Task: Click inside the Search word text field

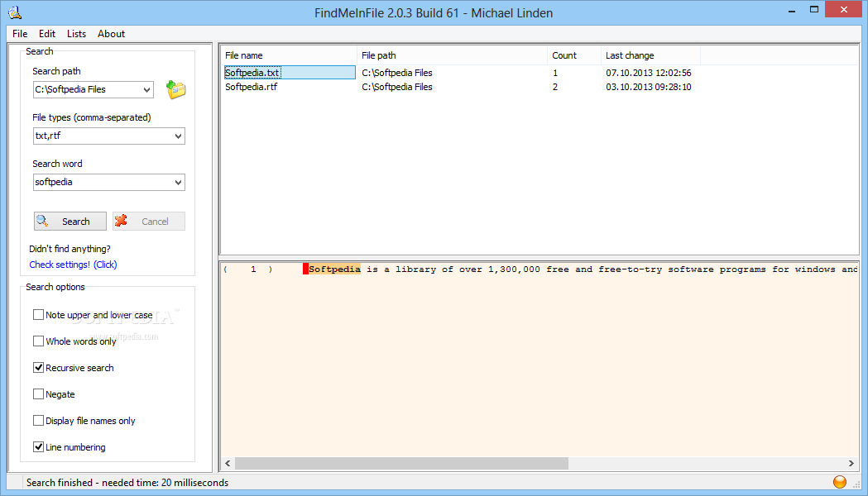Action: point(103,183)
